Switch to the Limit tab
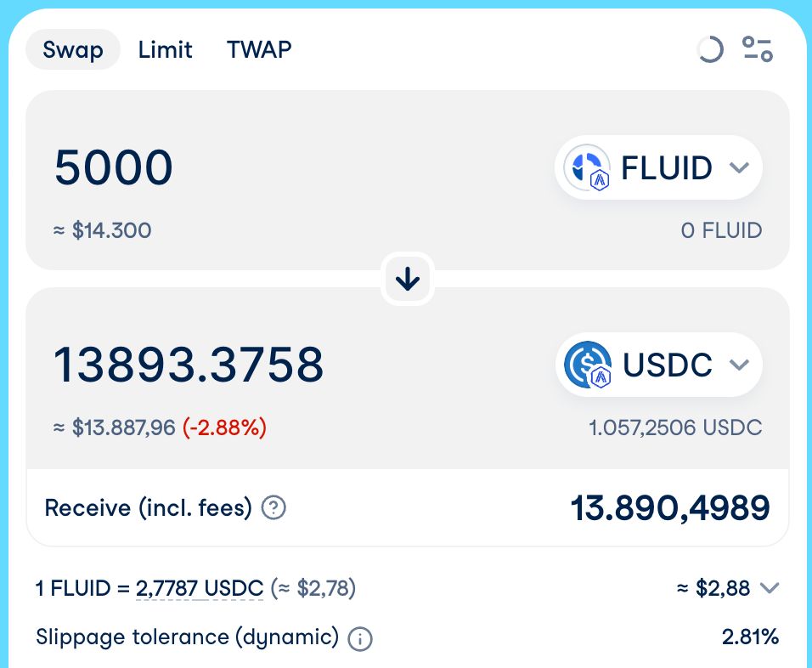Screen dimensions: 812x668 pos(165,49)
